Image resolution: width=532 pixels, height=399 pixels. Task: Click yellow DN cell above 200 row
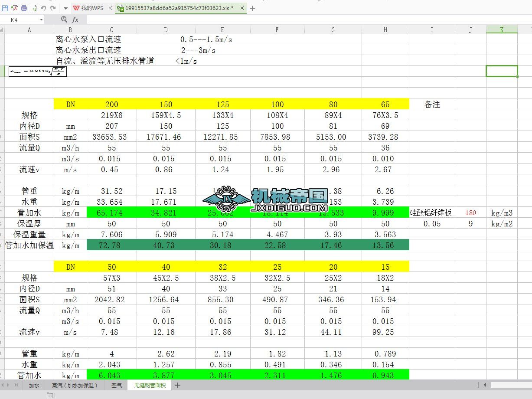point(70,104)
